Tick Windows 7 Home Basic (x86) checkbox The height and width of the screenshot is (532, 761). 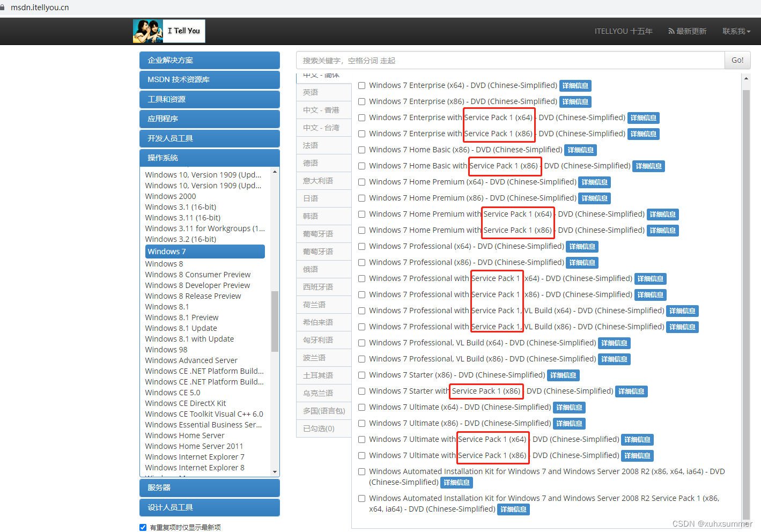tap(362, 150)
